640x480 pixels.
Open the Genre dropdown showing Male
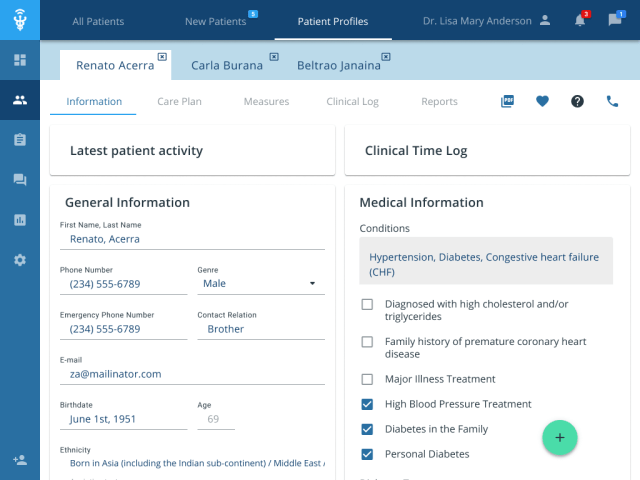coord(260,284)
